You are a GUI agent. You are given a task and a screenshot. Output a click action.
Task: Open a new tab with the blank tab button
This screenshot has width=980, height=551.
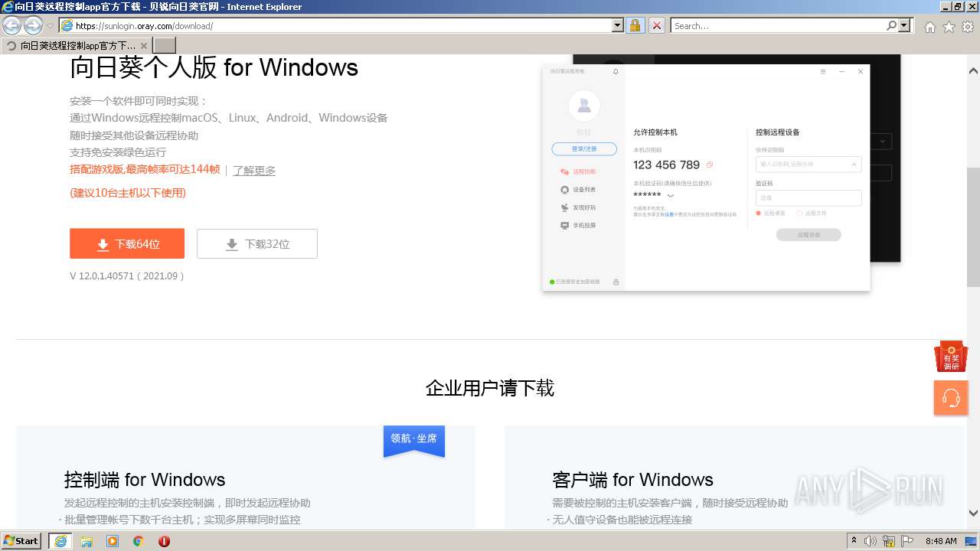(x=165, y=45)
